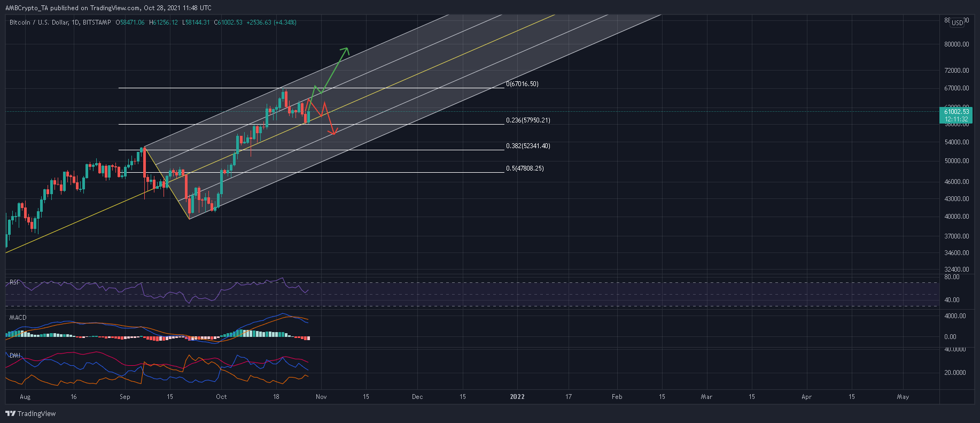Click the 32400.00 price axis label
This screenshot has height=423, width=980.
tap(956, 270)
